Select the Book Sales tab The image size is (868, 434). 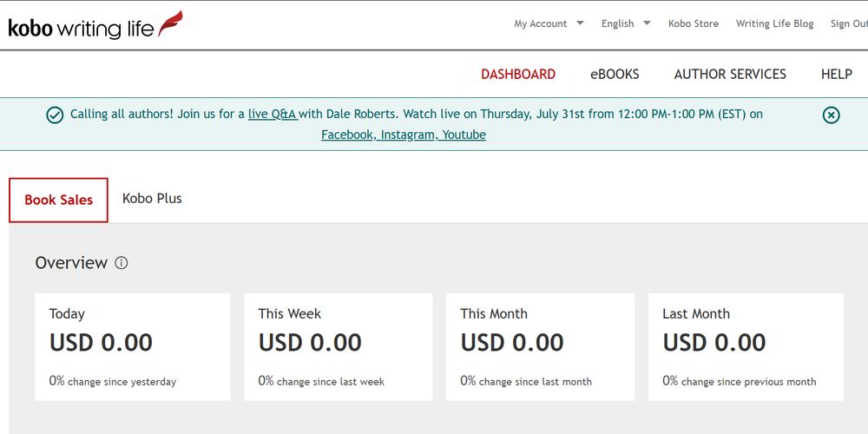point(58,200)
